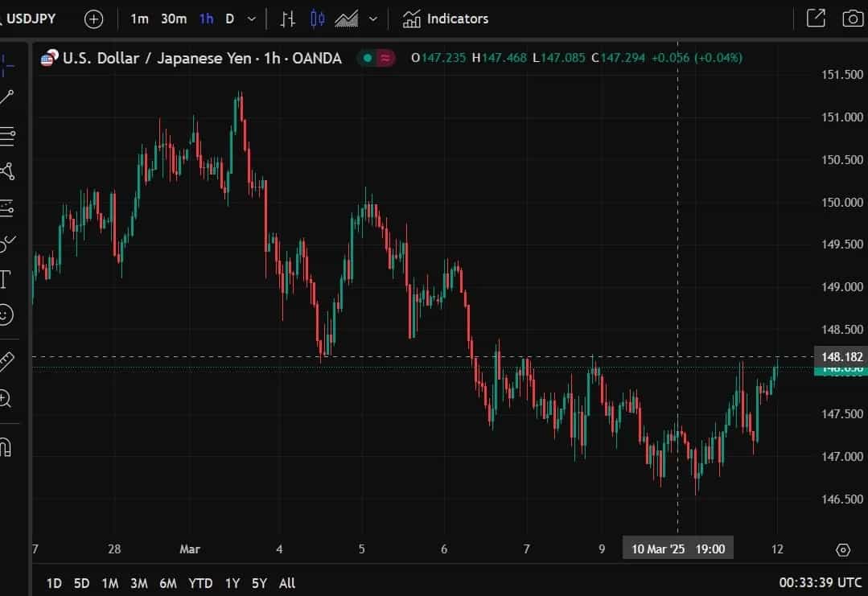The width and height of the screenshot is (868, 596).
Task: Open the emoji stickers tool
Action: (x=8, y=315)
